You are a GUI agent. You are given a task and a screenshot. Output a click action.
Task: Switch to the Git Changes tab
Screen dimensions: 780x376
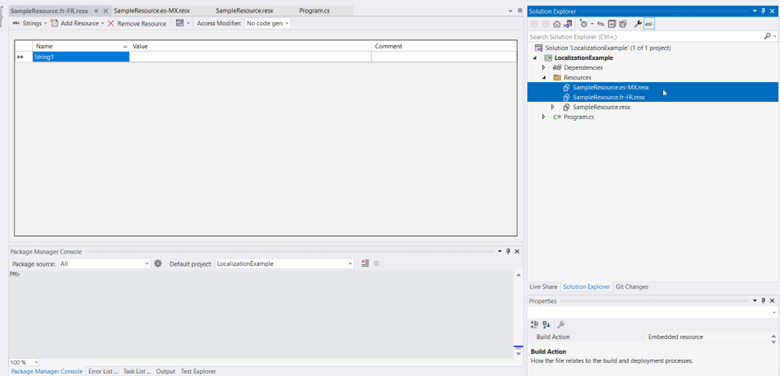(x=632, y=287)
